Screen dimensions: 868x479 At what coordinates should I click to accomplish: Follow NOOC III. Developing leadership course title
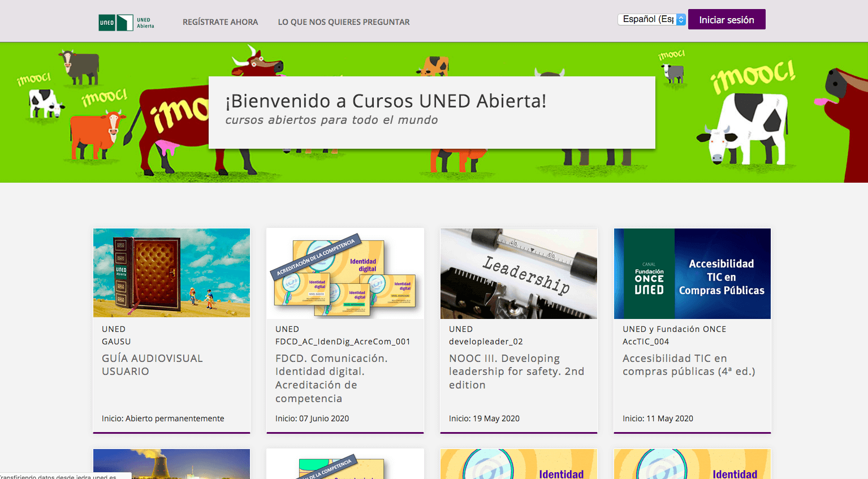(x=517, y=372)
